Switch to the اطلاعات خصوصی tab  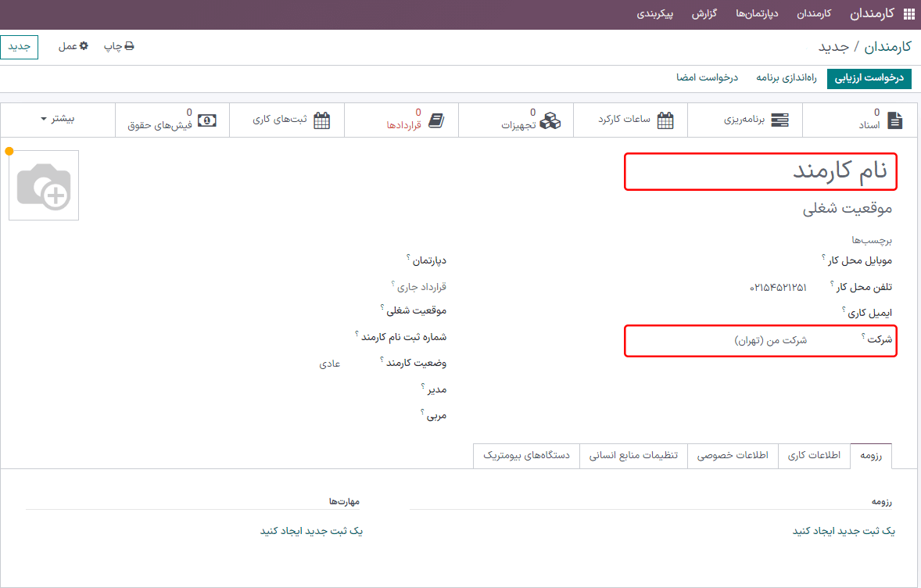733,456
